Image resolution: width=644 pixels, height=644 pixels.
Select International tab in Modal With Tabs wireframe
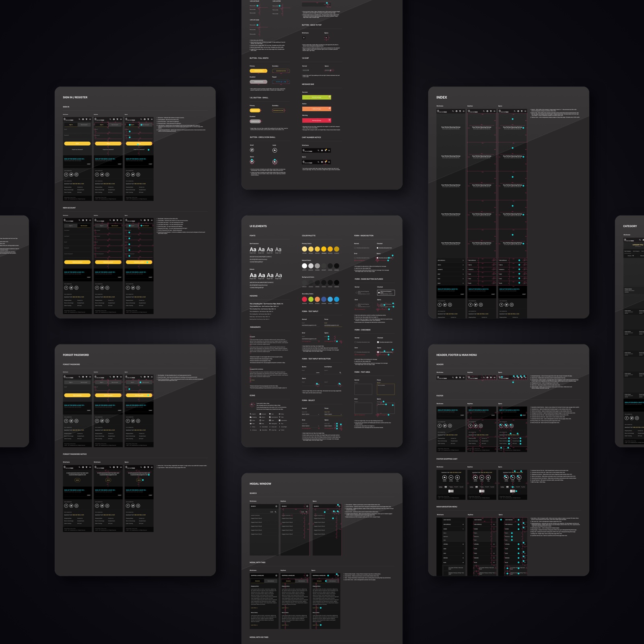point(271,581)
